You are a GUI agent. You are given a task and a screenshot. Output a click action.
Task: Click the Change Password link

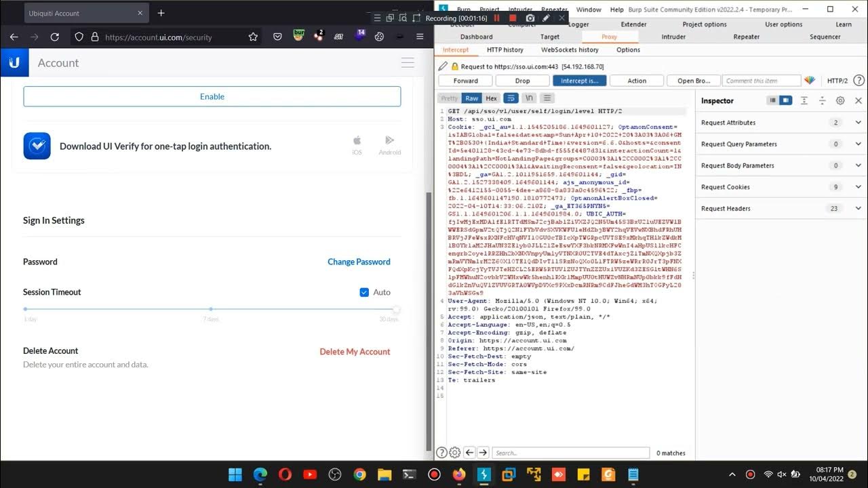click(359, 262)
